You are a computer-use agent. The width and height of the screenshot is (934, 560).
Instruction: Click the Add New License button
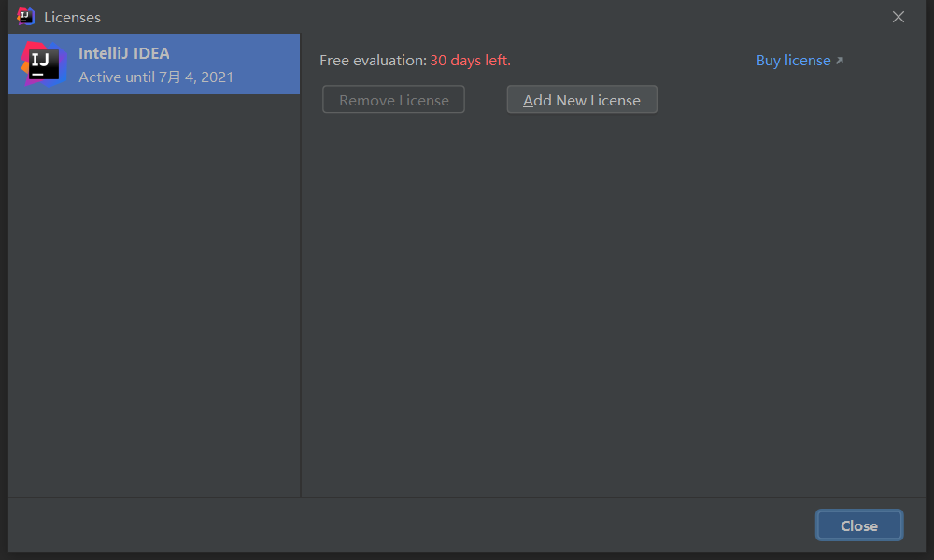[x=582, y=99]
